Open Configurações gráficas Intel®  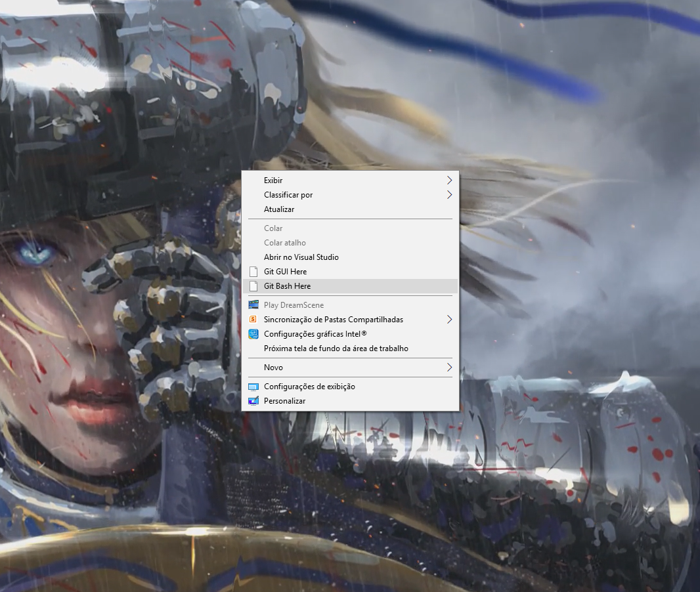[x=351, y=334]
